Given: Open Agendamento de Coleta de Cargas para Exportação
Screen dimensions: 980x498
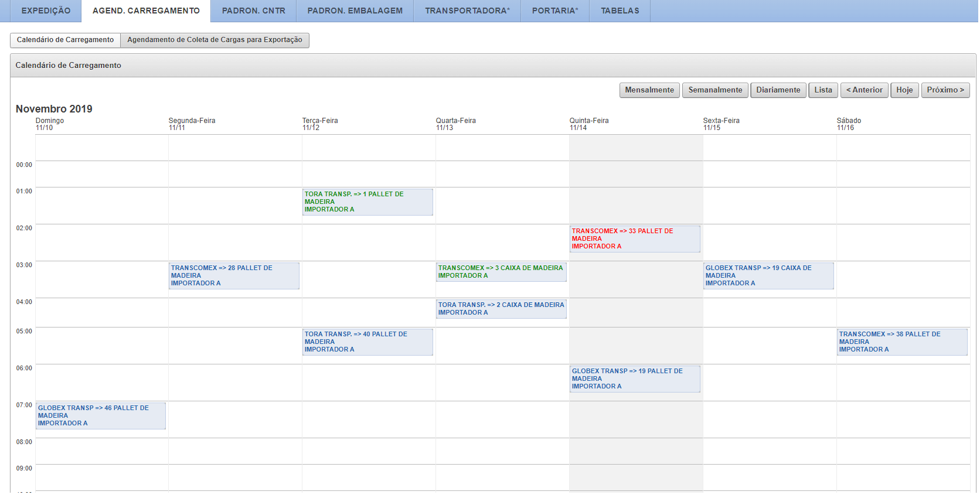Looking at the screenshot, I should tap(215, 40).
